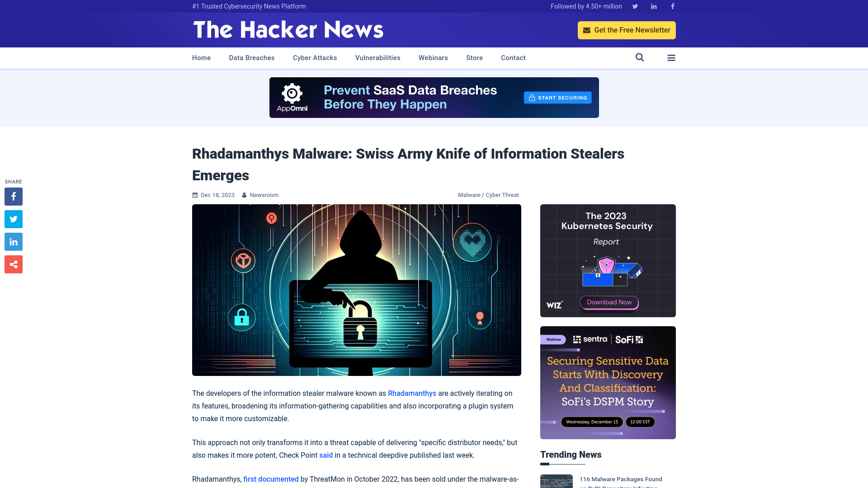Click the Malware category tag link
Screen dimensions: 868x488
pyautogui.click(x=468, y=195)
